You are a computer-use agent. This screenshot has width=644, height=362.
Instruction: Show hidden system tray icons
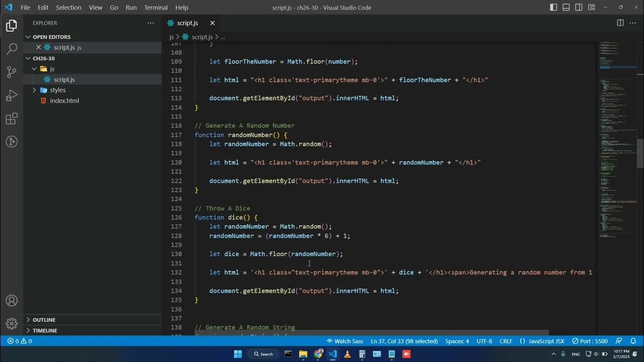tap(554, 354)
